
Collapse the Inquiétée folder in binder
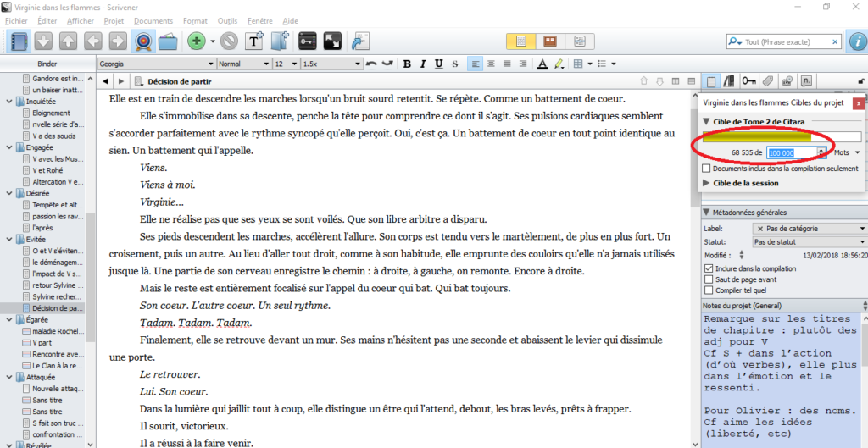click(8, 102)
